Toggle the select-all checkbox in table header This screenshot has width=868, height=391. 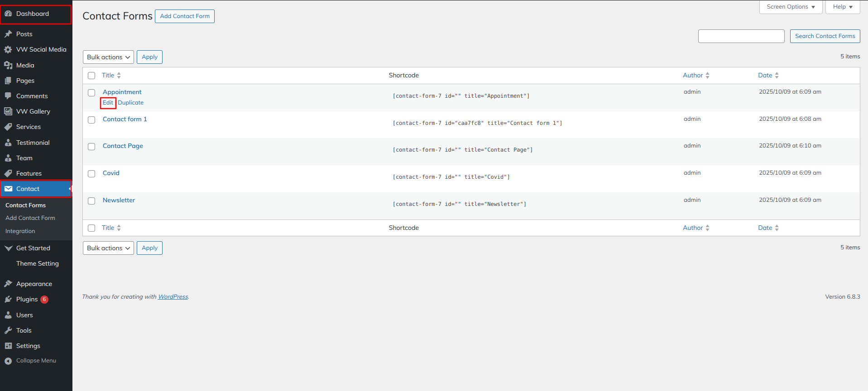[x=91, y=76]
